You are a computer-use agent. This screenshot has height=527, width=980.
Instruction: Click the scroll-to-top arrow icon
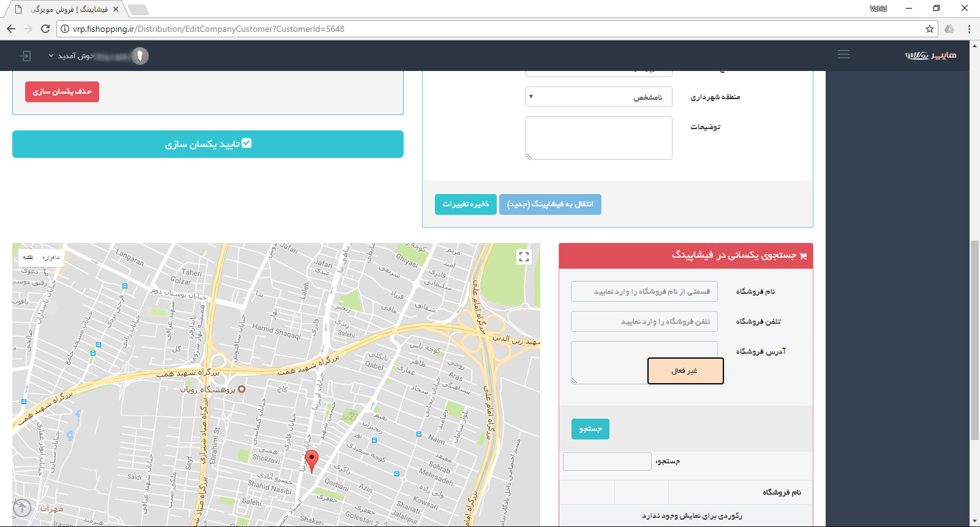tap(22, 507)
